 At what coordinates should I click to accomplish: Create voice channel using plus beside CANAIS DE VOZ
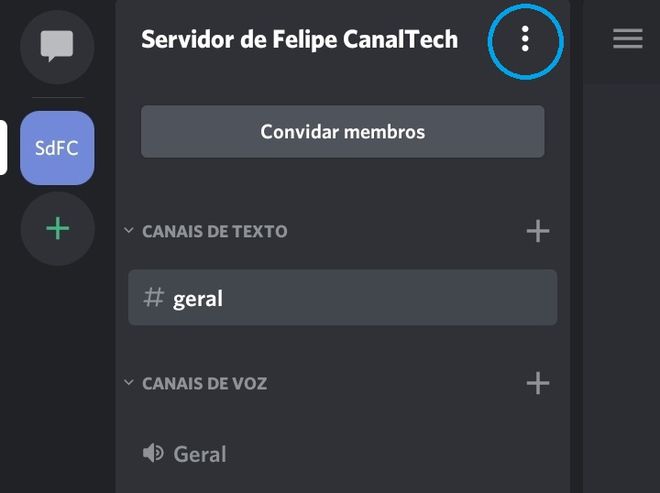click(538, 383)
